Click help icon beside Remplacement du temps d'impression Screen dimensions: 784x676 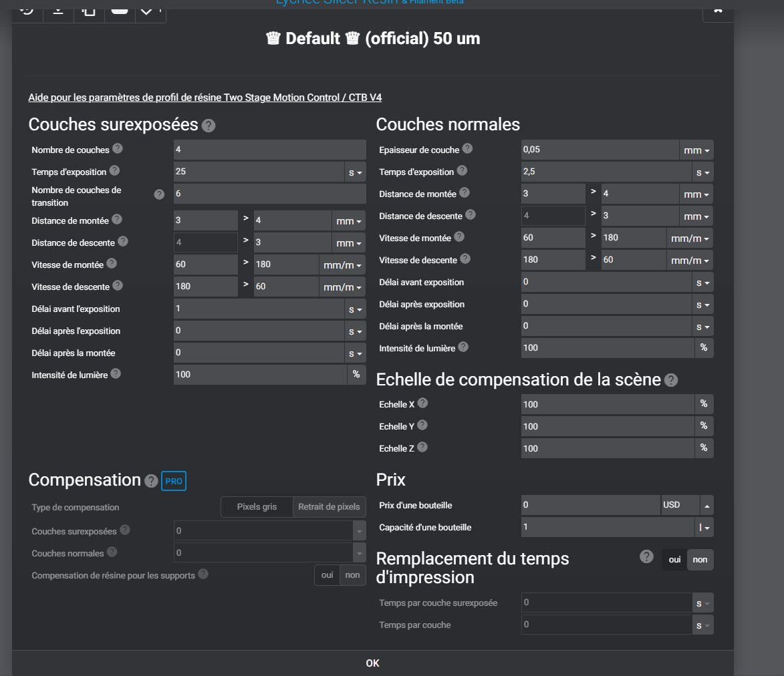coord(646,556)
